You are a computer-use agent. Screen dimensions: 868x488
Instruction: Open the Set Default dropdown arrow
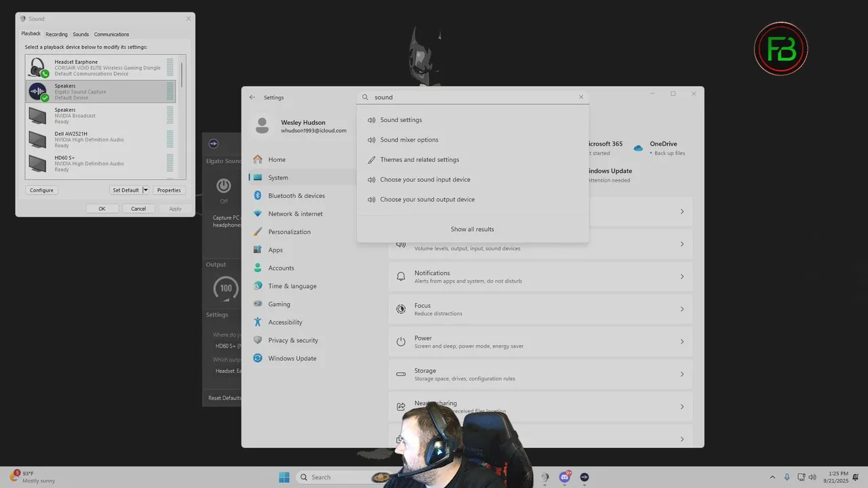coord(145,190)
